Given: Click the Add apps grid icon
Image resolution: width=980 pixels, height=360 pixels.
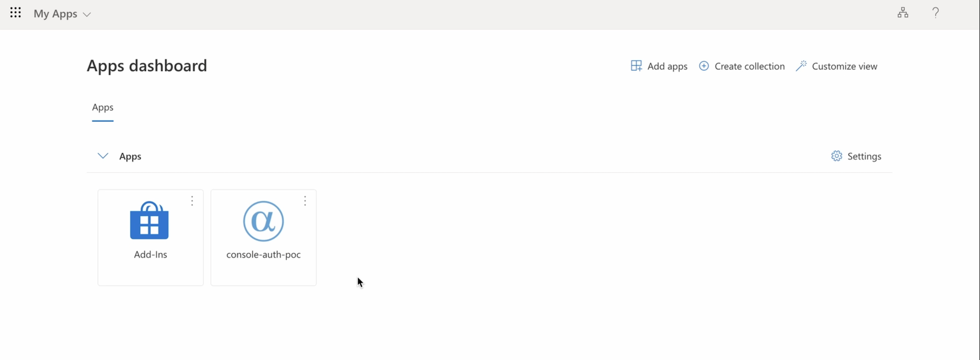Looking at the screenshot, I should (636, 66).
